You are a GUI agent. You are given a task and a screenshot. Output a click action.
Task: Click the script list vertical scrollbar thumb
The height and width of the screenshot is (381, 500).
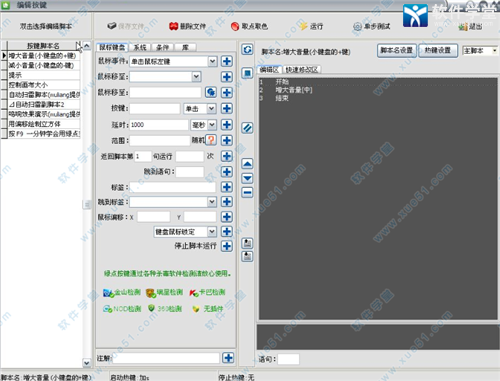[x=87, y=204]
